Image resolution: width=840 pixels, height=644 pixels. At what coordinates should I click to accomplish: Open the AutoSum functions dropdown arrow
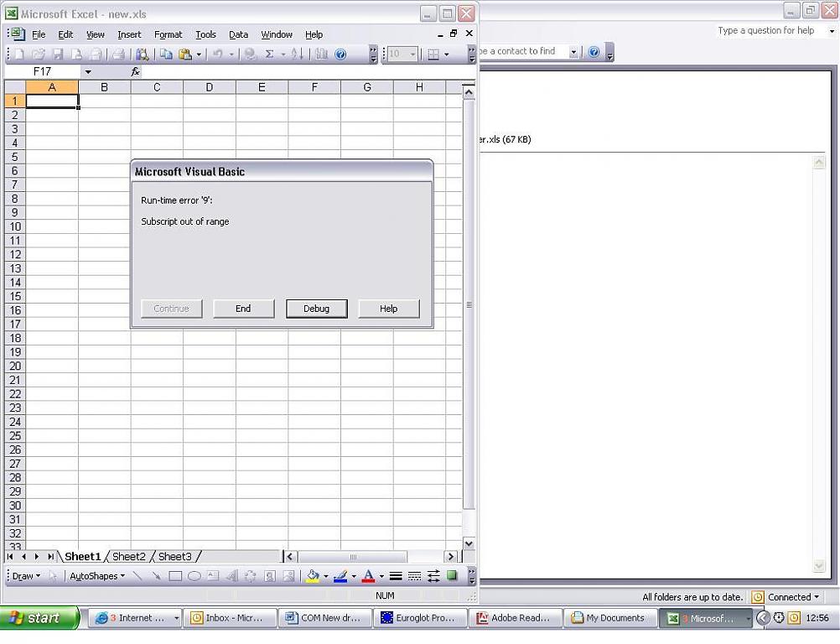click(x=283, y=55)
